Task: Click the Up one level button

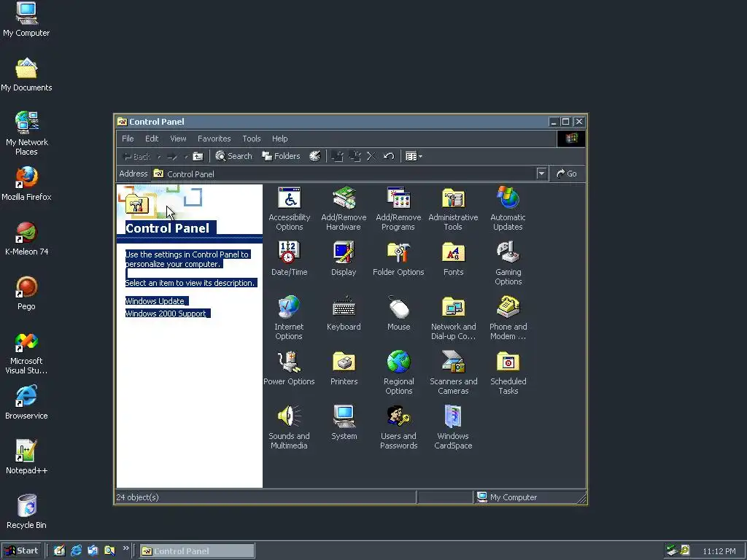Action: (198, 156)
